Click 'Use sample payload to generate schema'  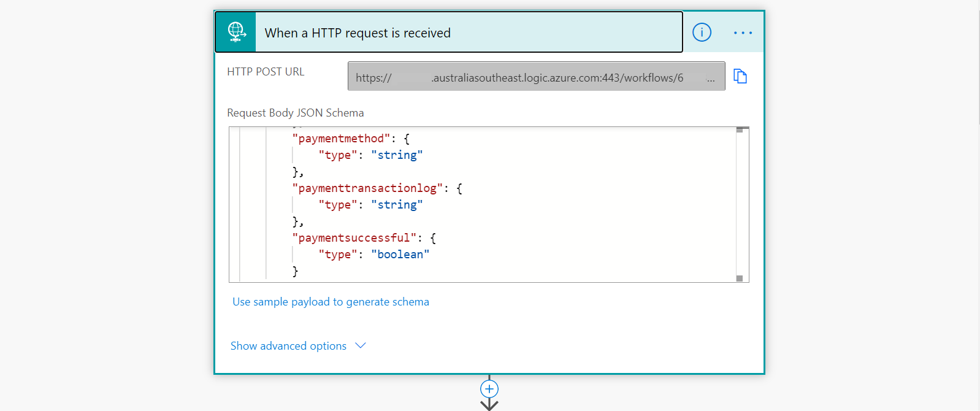point(331,302)
